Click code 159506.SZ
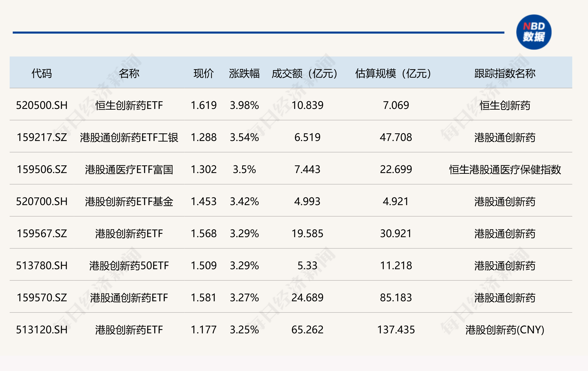Viewport: 588px width, 371px height. (x=42, y=169)
